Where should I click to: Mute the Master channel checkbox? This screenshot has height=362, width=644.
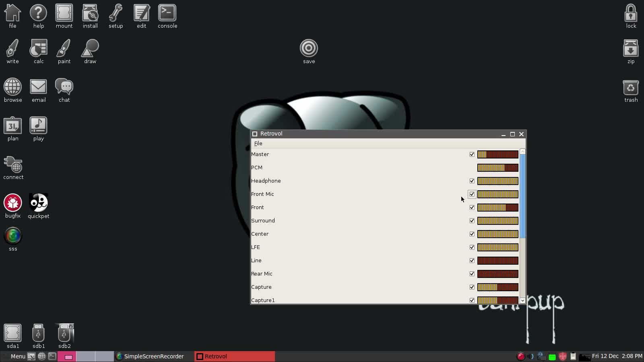click(x=472, y=154)
